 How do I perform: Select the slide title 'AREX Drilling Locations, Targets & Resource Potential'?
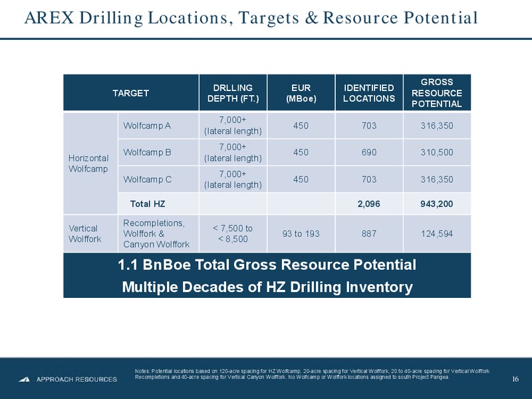251,18
